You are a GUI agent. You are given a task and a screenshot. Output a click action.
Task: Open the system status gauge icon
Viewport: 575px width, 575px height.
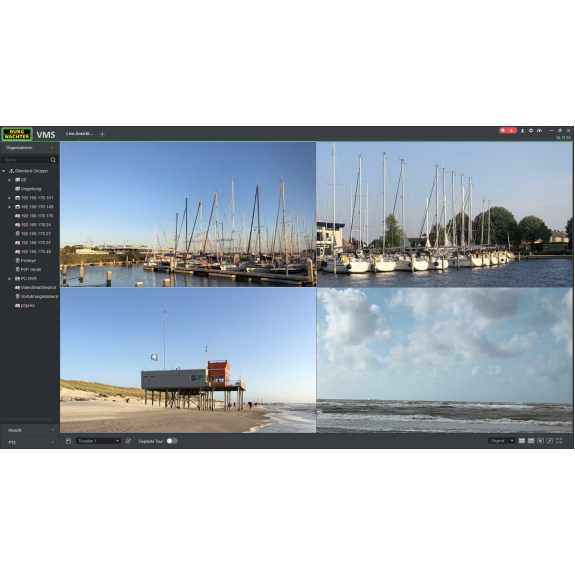539,131
